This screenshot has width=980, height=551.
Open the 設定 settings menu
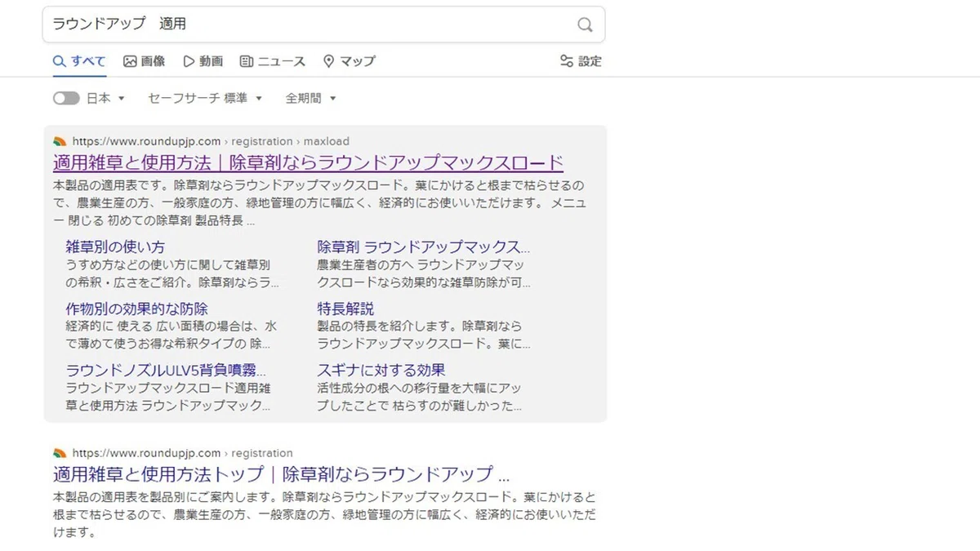(581, 61)
